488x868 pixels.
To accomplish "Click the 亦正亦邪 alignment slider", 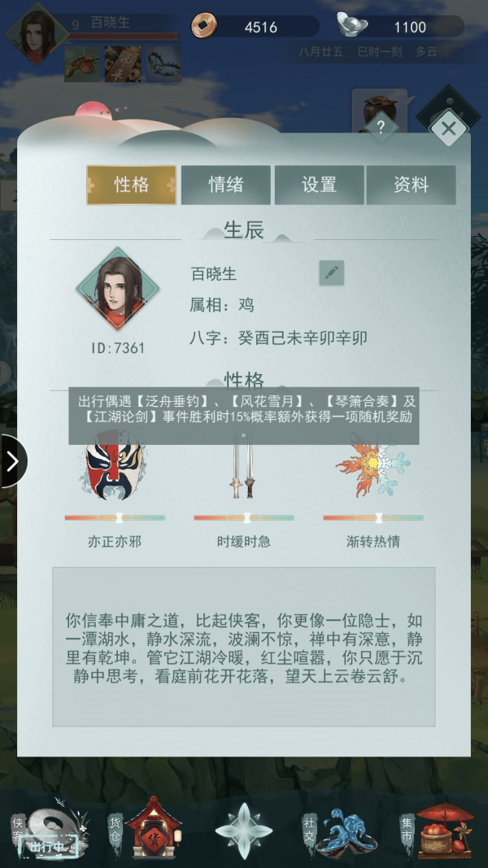I will coord(115,517).
